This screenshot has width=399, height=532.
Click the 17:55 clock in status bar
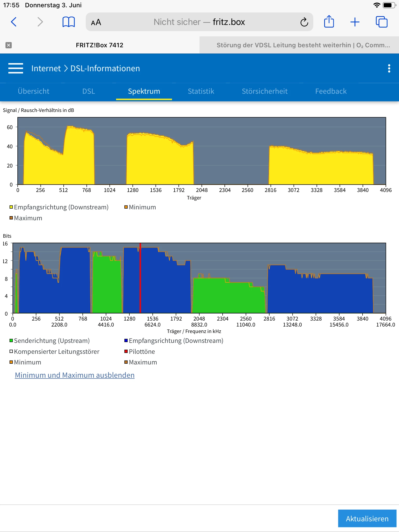[x=11, y=5]
